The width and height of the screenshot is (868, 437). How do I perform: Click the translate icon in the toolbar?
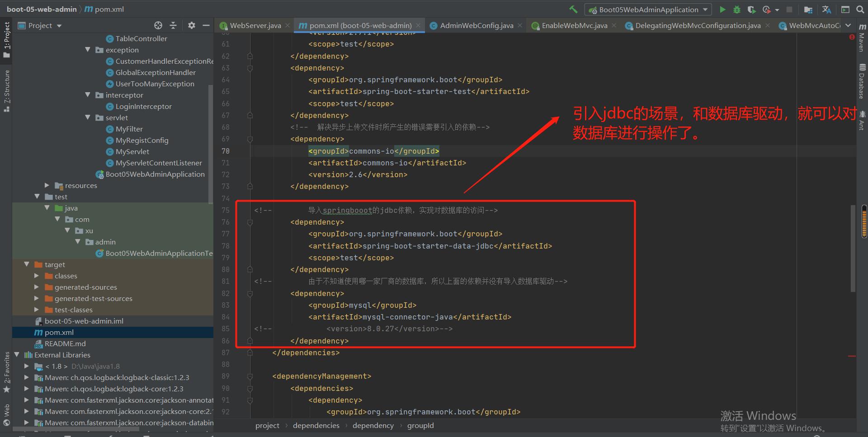pos(826,9)
